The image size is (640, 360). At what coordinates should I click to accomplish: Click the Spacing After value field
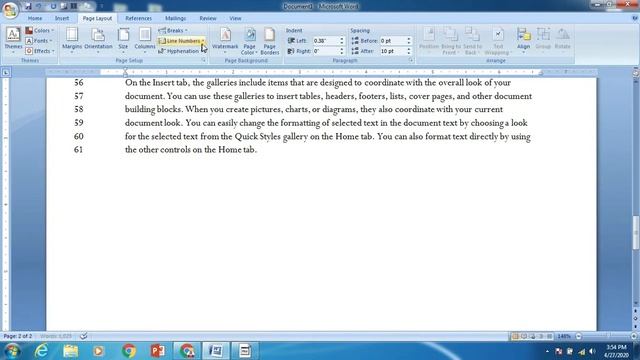[x=393, y=51]
